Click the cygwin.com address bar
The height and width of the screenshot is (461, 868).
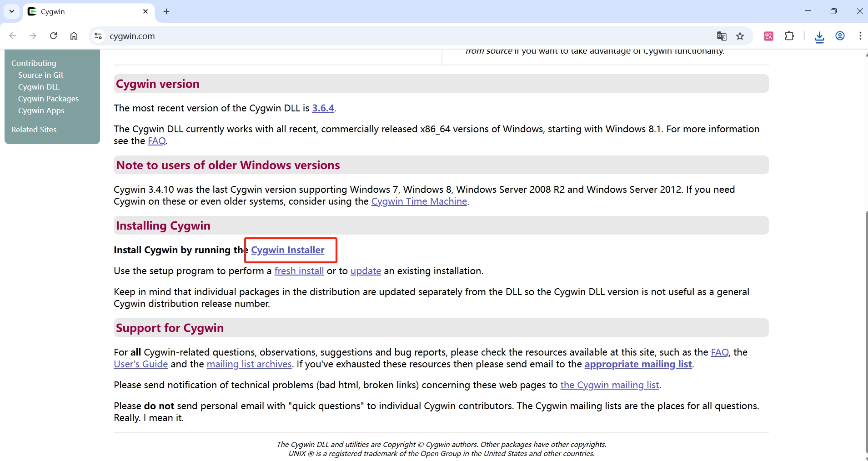364,36
